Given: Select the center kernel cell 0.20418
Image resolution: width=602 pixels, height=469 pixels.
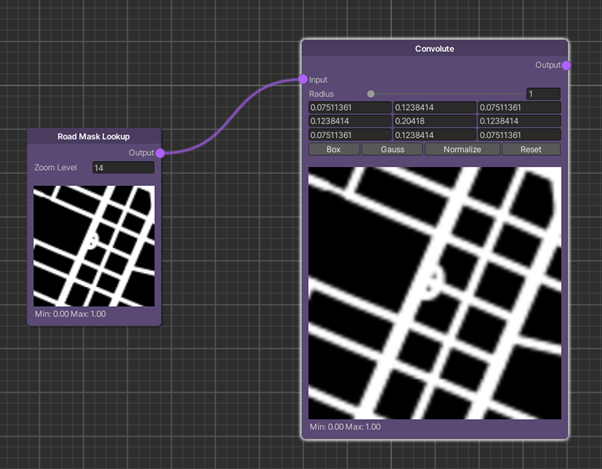Looking at the screenshot, I should pyautogui.click(x=434, y=121).
